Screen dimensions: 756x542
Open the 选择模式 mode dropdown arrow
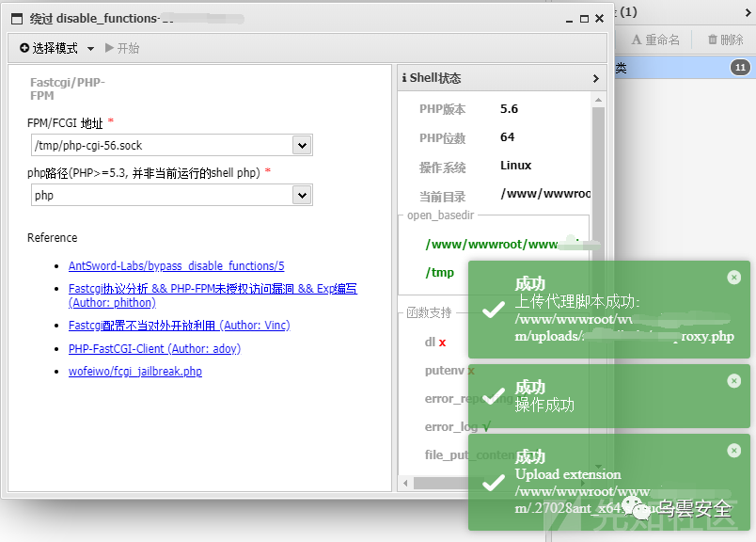(90, 47)
